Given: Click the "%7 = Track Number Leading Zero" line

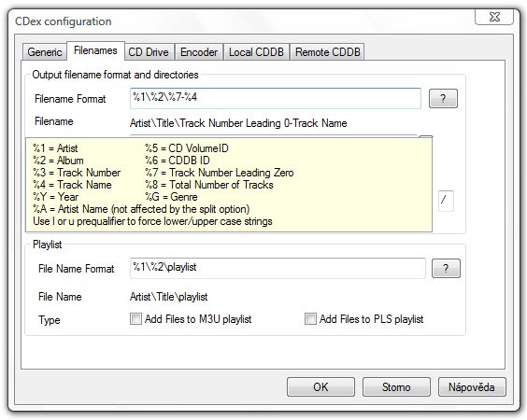Looking at the screenshot, I should point(220,173).
